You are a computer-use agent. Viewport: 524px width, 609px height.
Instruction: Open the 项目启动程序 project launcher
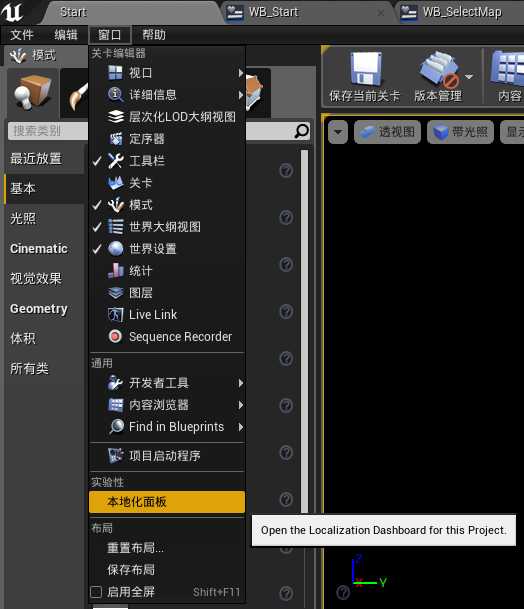pyautogui.click(x=167, y=455)
